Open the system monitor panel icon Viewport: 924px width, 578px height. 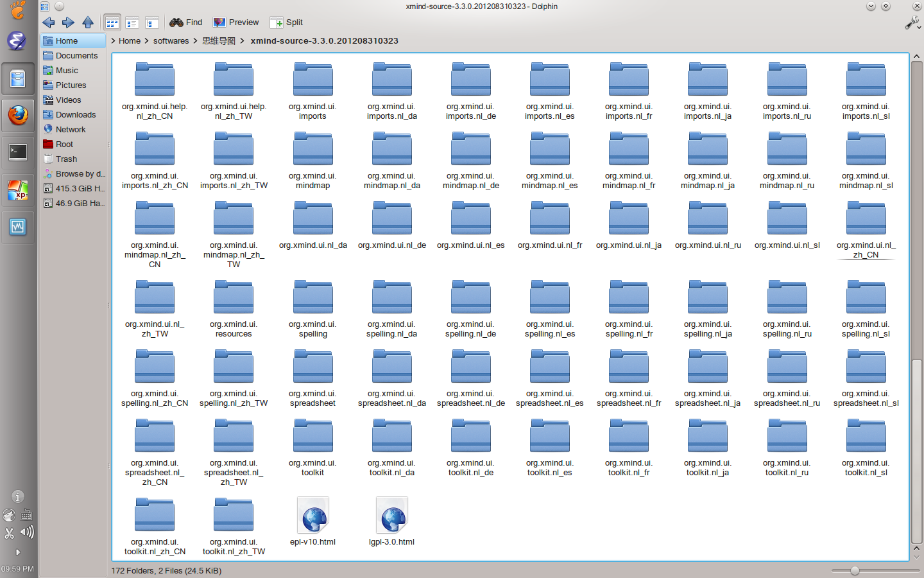18,227
